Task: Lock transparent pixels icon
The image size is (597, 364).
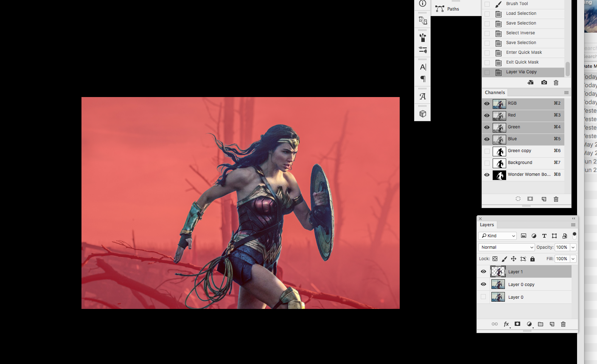Action: pos(495,258)
